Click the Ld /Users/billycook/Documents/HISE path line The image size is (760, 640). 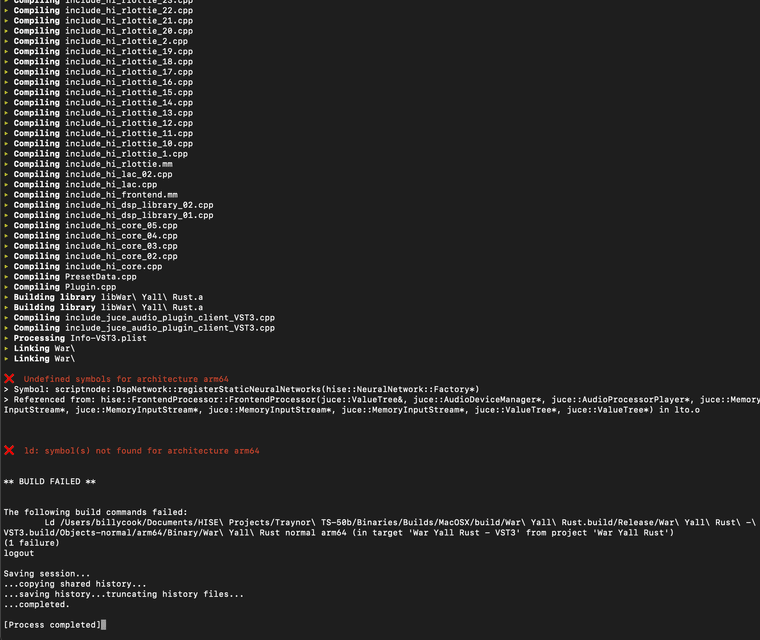coord(400,523)
